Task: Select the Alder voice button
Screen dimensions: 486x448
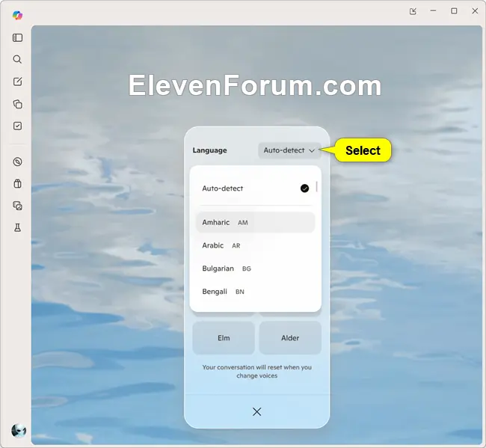Action: pos(290,338)
